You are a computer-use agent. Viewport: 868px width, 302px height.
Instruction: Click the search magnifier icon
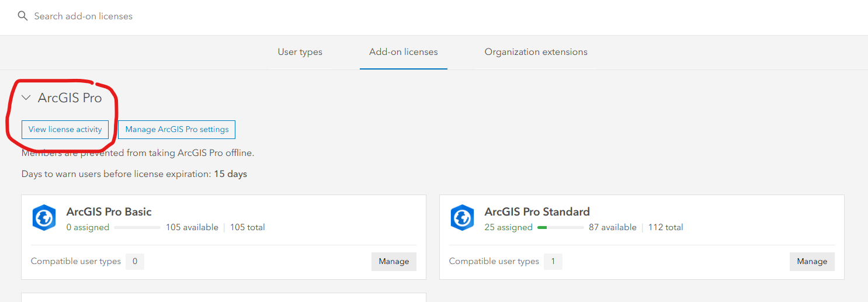(x=23, y=16)
